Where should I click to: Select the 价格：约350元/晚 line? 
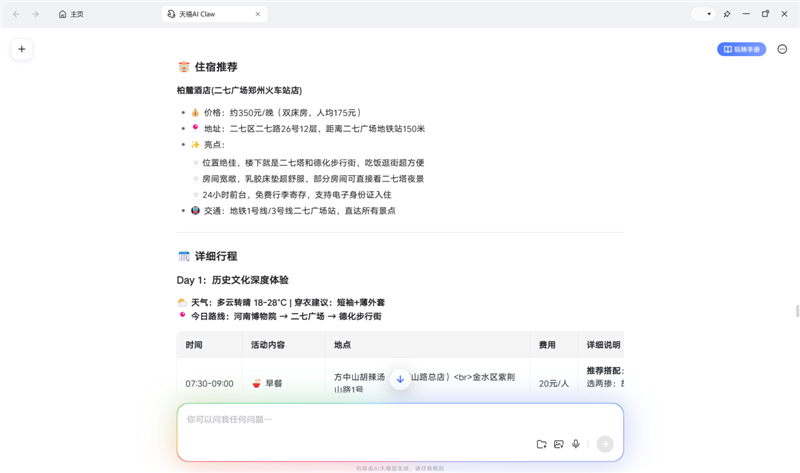pos(277,113)
